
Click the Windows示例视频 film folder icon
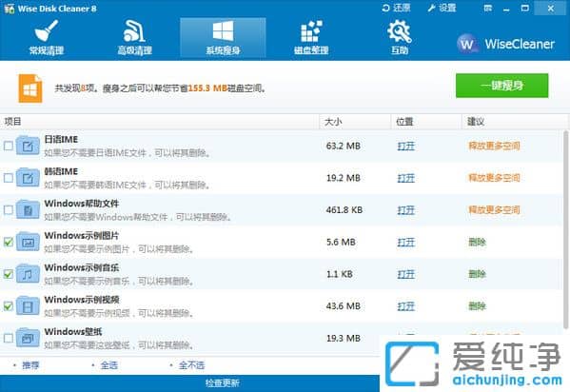pyautogui.click(x=28, y=305)
